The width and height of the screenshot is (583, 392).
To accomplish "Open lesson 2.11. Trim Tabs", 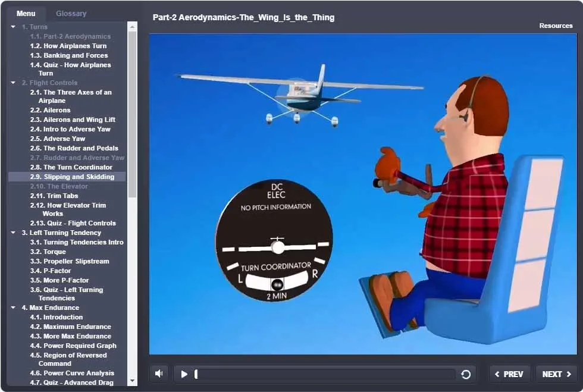I will tap(54, 196).
